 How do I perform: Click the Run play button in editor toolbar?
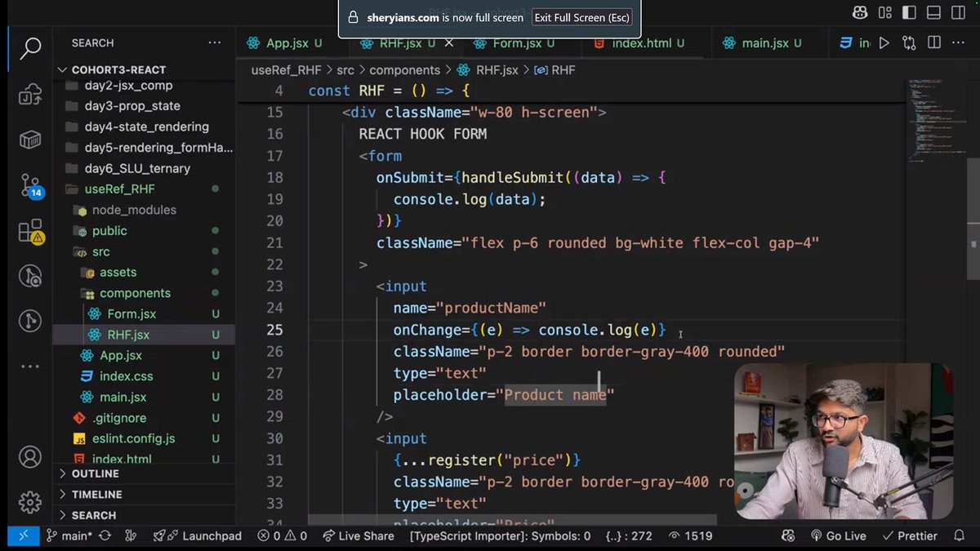[x=884, y=43]
